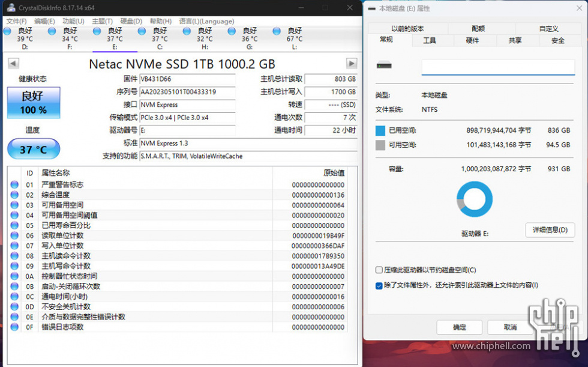The height and width of the screenshot is (367, 588).
Task: Click the 原始值 column header
Action: click(x=310, y=173)
